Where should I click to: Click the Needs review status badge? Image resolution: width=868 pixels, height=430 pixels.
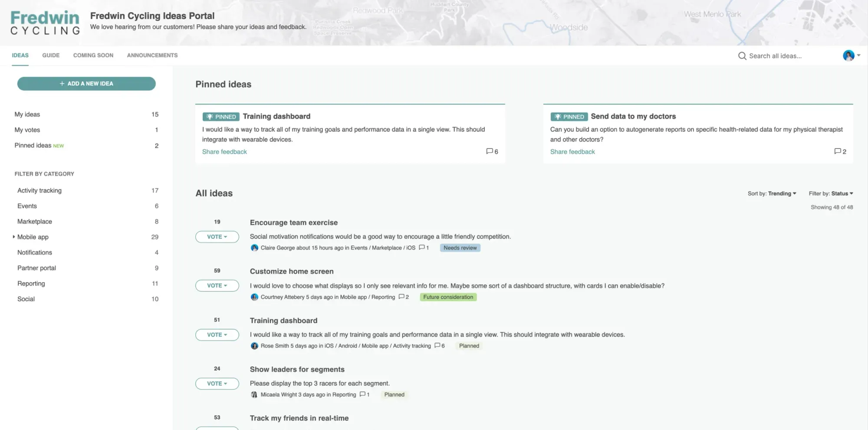tap(460, 248)
